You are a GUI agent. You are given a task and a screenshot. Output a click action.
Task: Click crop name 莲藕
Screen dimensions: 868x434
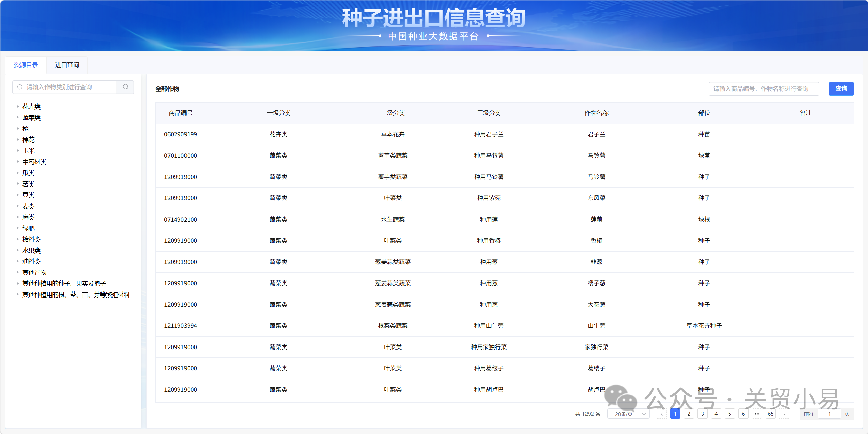click(596, 220)
